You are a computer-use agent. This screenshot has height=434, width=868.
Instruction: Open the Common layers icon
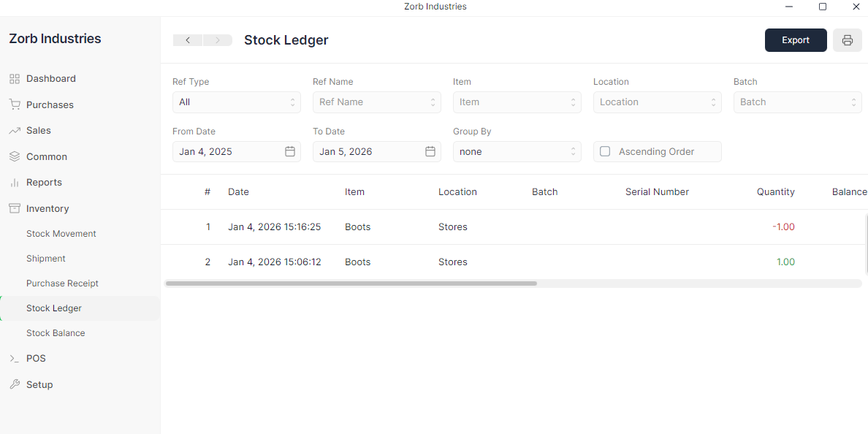15,156
